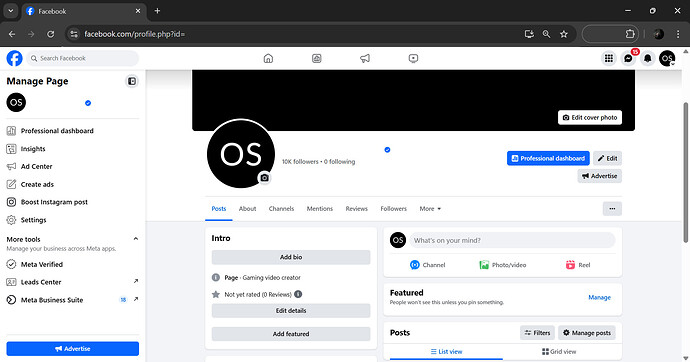690x362 pixels.
Task: Click the page vertical scrollbar
Action: 685,172
